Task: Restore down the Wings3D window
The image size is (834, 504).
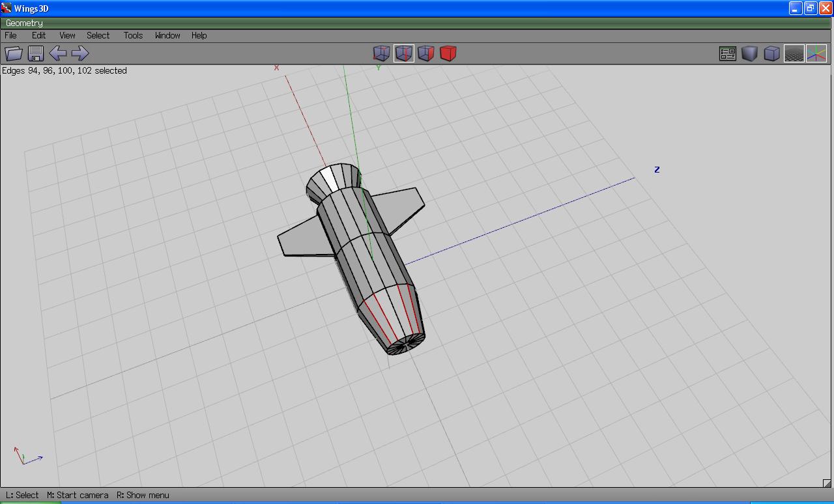Action: (811, 8)
